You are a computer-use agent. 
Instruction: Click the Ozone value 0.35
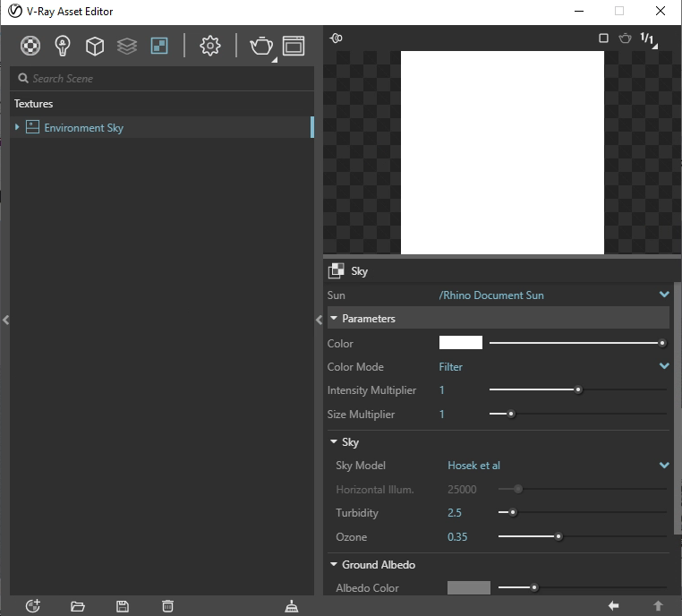(457, 537)
